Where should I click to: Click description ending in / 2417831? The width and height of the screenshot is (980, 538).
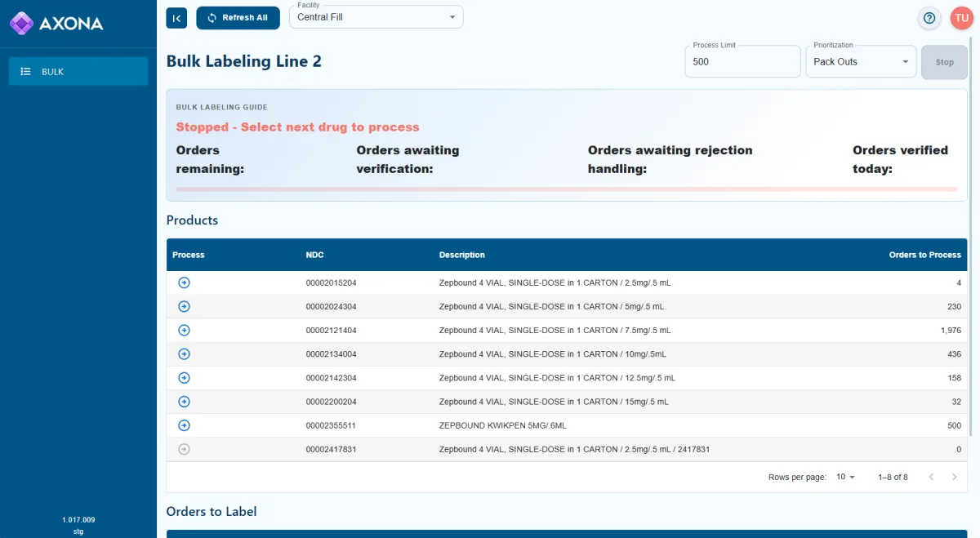(x=574, y=450)
